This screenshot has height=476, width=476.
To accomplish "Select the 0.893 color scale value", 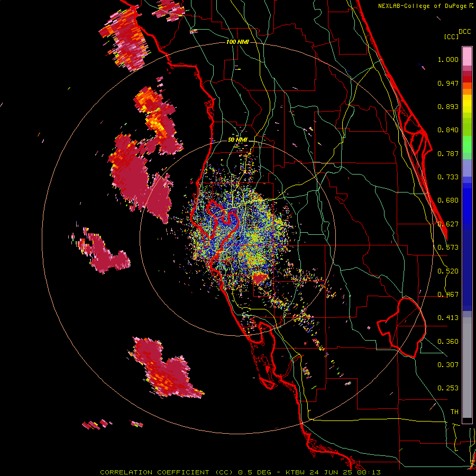I will pos(448,106).
